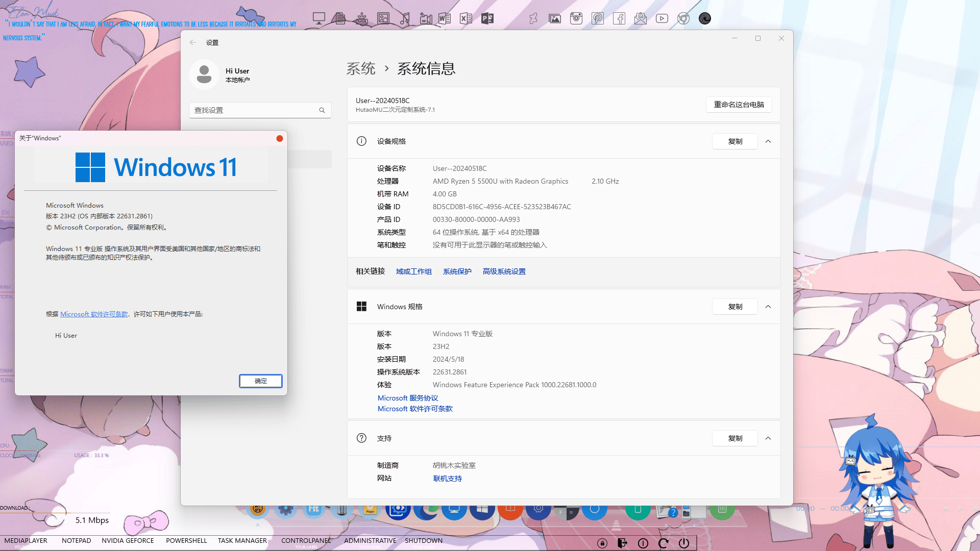The height and width of the screenshot is (551, 980).
Task: Click the lock screen icon in bottom bar
Action: (x=602, y=543)
